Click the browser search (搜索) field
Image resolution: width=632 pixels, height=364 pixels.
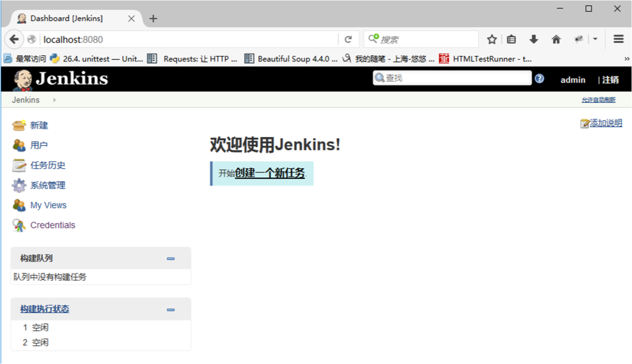tap(421, 40)
